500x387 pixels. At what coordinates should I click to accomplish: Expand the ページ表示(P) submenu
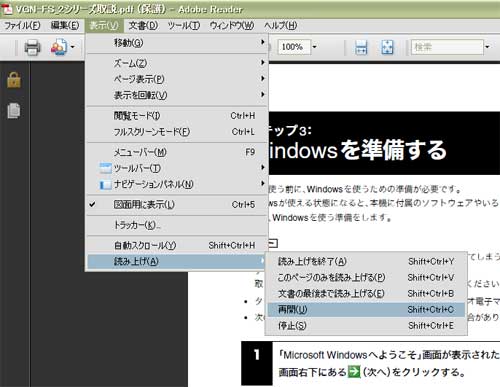pyautogui.click(x=177, y=79)
